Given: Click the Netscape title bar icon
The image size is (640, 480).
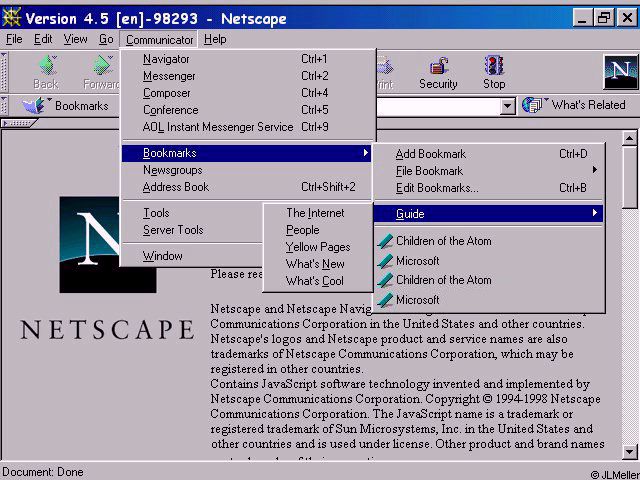Looking at the screenshot, I should 11,18.
